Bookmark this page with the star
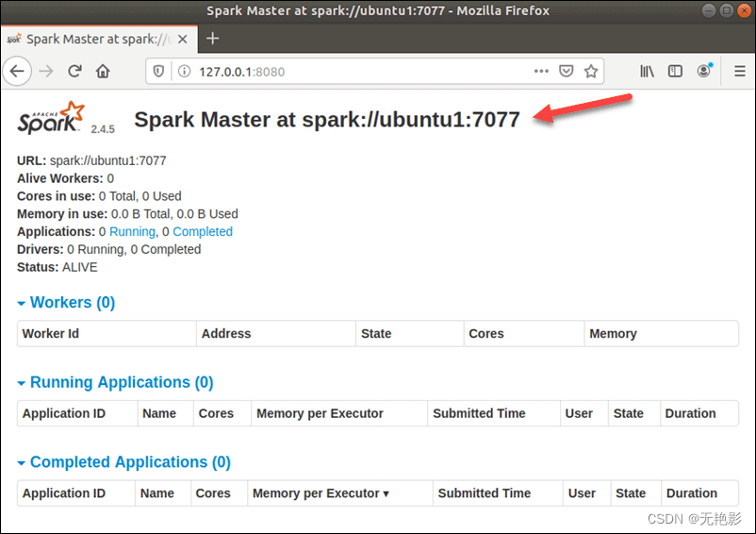The height and width of the screenshot is (534, 756). (x=591, y=72)
